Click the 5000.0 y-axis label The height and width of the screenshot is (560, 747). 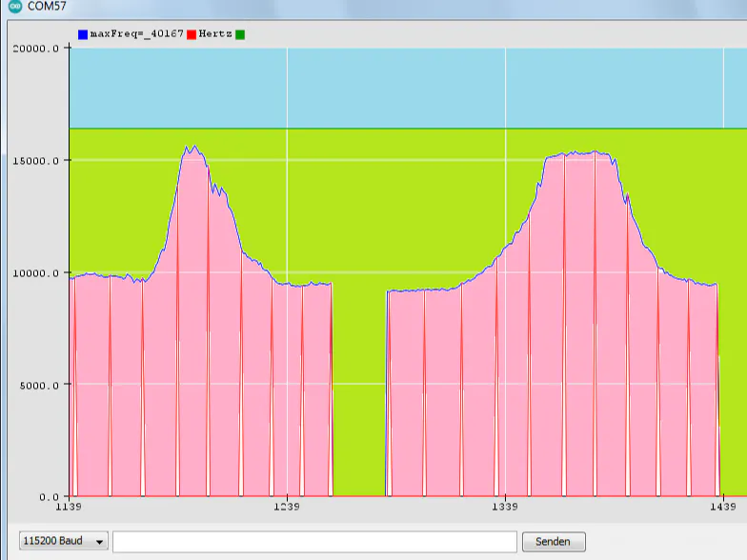coord(39,385)
